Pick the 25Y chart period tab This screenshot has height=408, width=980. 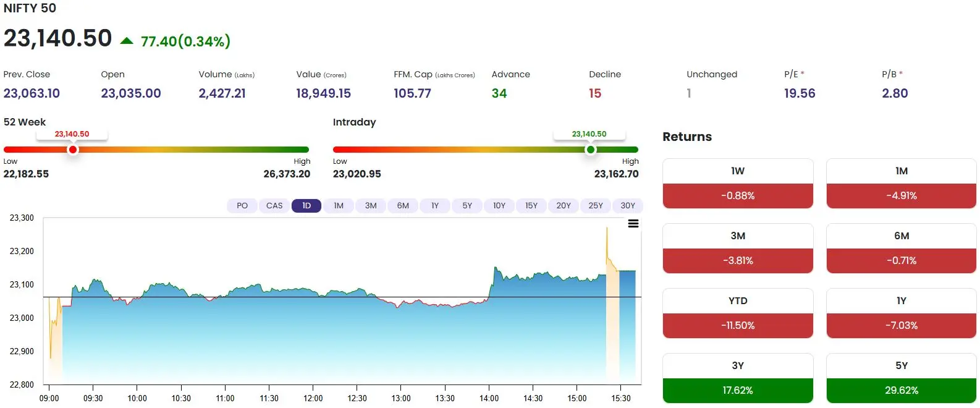[x=596, y=206]
